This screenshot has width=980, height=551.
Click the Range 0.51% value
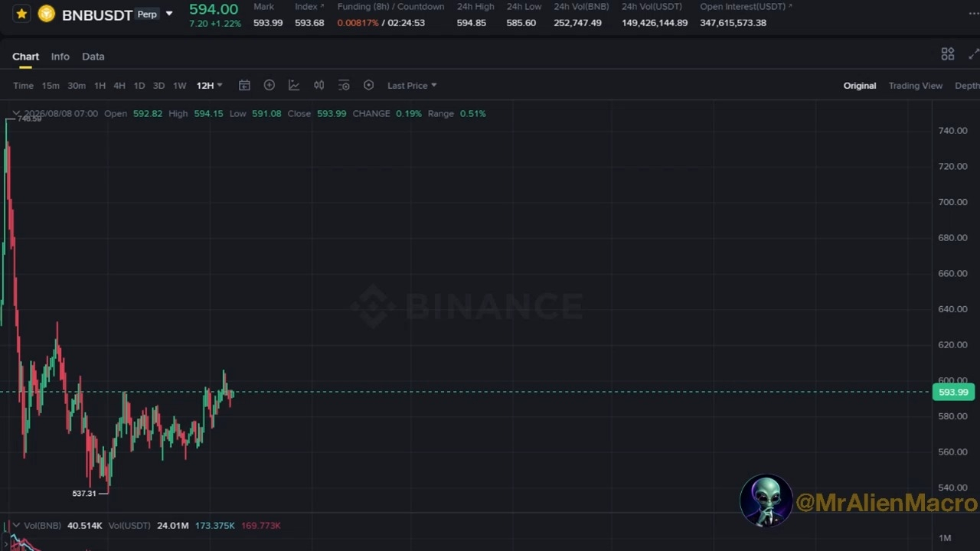pos(472,114)
